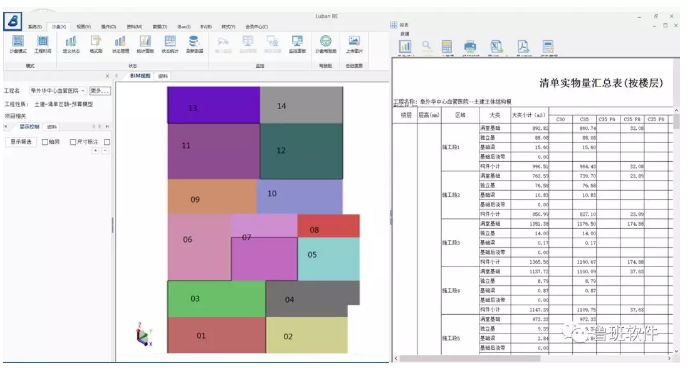Image resolution: width=693 pixels, height=372 pixels.
Task: Open the 系统(S) menu
Action: [x=35, y=27]
